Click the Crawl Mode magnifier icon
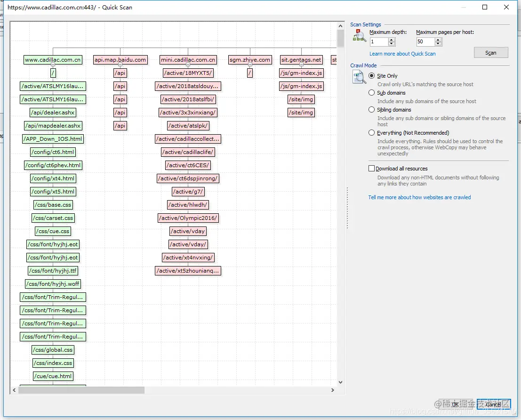Viewport: 521px width, 420px height. [x=359, y=77]
